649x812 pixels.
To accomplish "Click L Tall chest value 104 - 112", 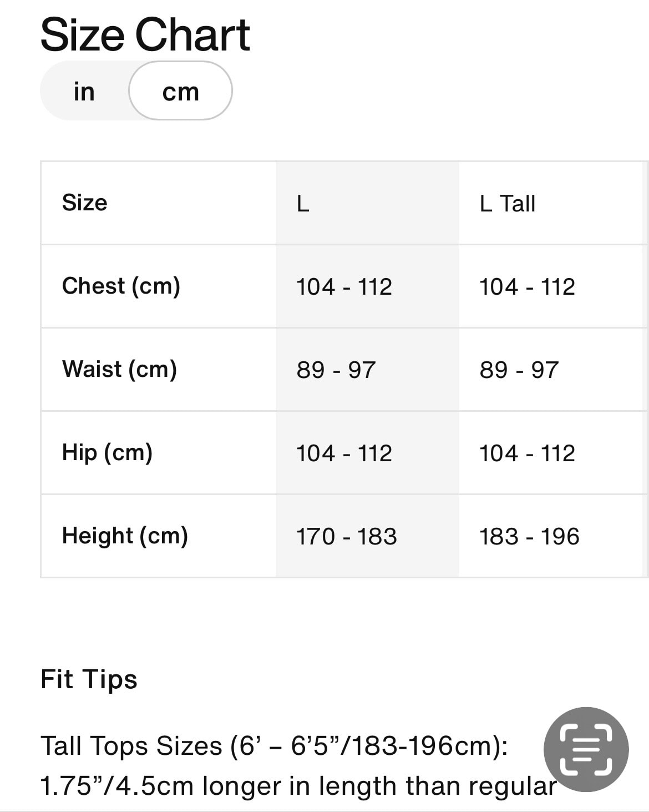I will tap(527, 287).
